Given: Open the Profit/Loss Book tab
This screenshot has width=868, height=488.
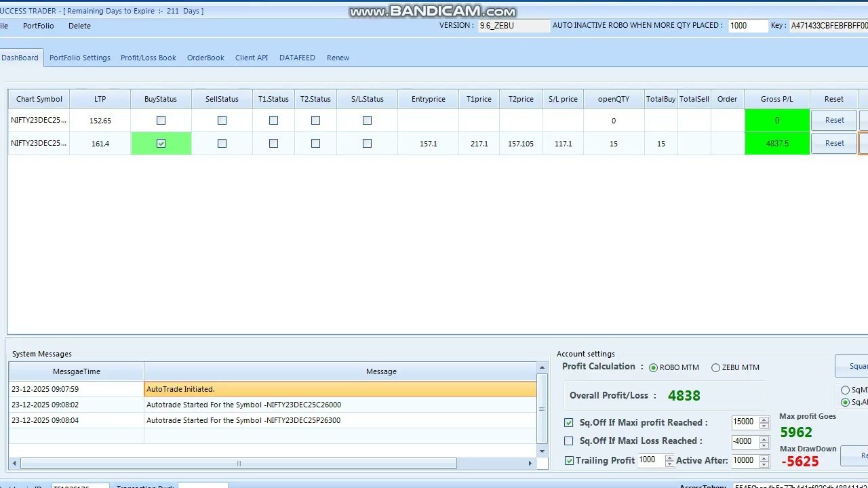Looking at the screenshot, I should 148,58.
